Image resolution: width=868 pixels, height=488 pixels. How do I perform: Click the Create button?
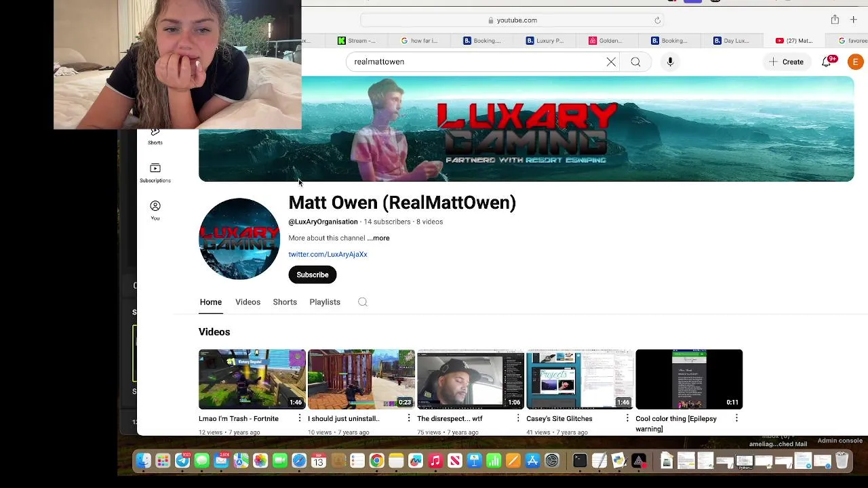[x=786, y=62]
